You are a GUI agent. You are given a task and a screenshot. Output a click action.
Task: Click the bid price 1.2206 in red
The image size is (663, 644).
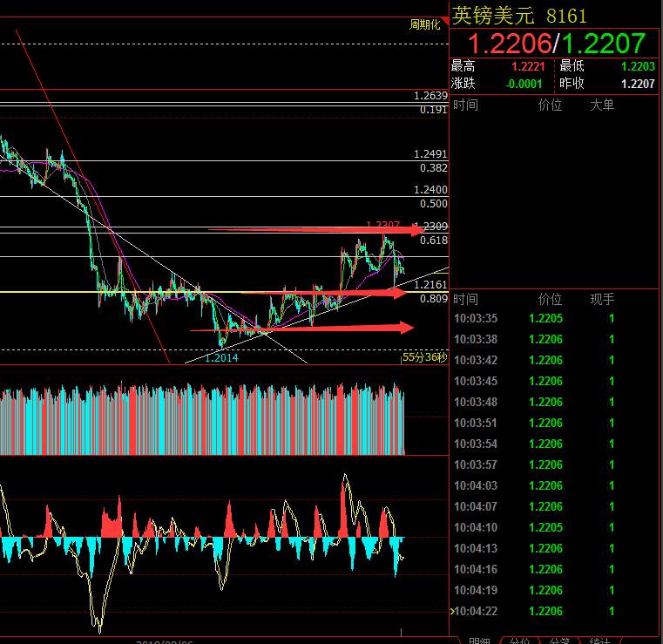pyautogui.click(x=510, y=43)
